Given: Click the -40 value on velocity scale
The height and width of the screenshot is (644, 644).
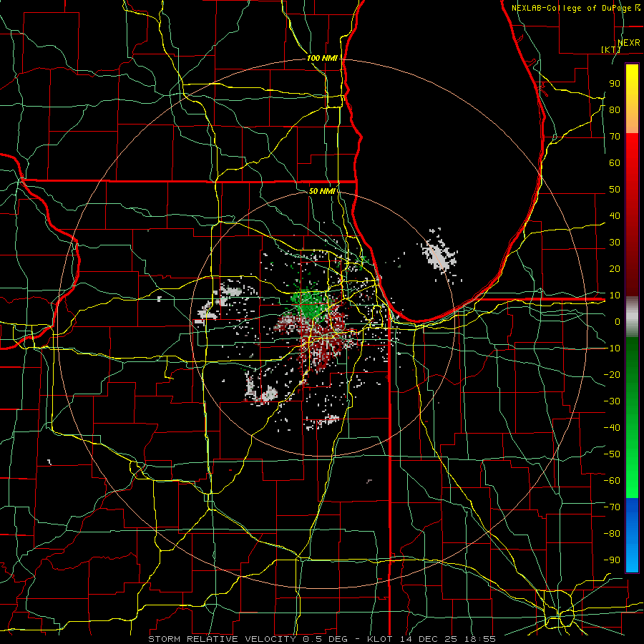Looking at the screenshot, I should point(612,428).
